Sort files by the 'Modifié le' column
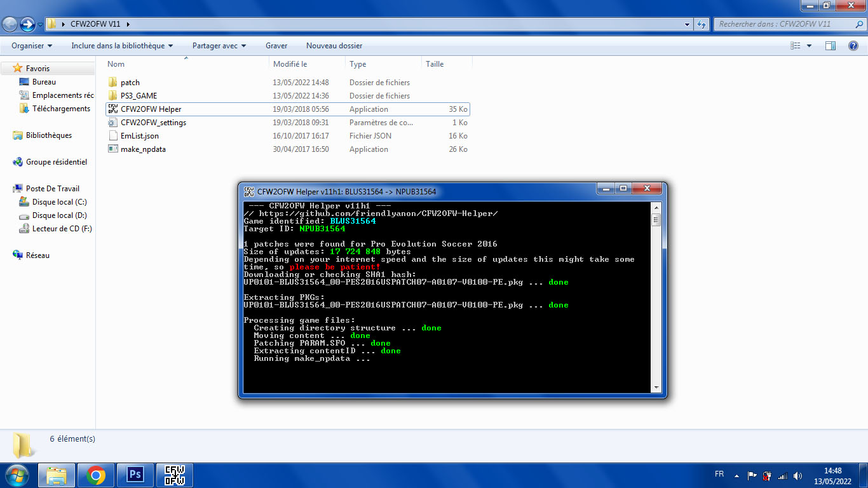Image resolution: width=868 pixels, height=488 pixels. pos(290,64)
